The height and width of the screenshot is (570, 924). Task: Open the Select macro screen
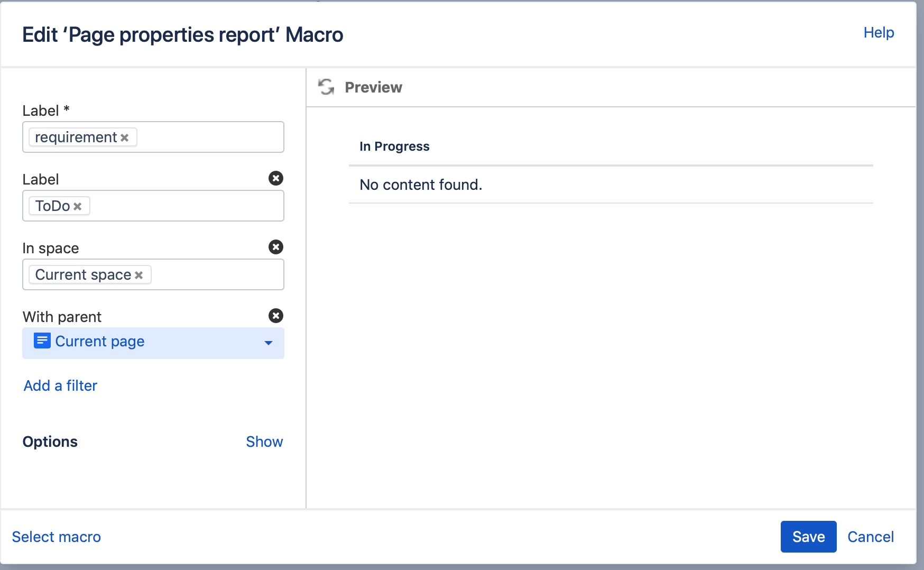56,537
